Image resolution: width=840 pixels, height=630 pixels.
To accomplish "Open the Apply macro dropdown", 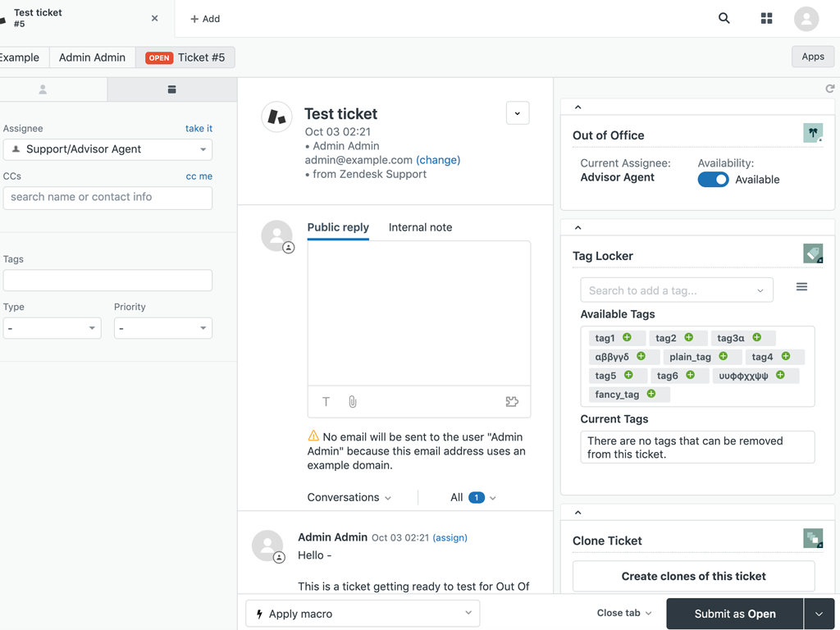I will (363, 614).
